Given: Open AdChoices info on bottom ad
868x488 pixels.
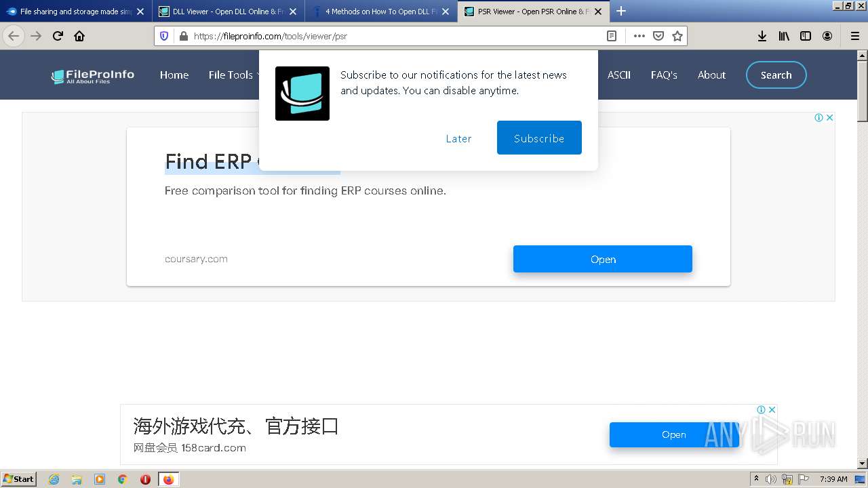Looking at the screenshot, I should 761,409.
